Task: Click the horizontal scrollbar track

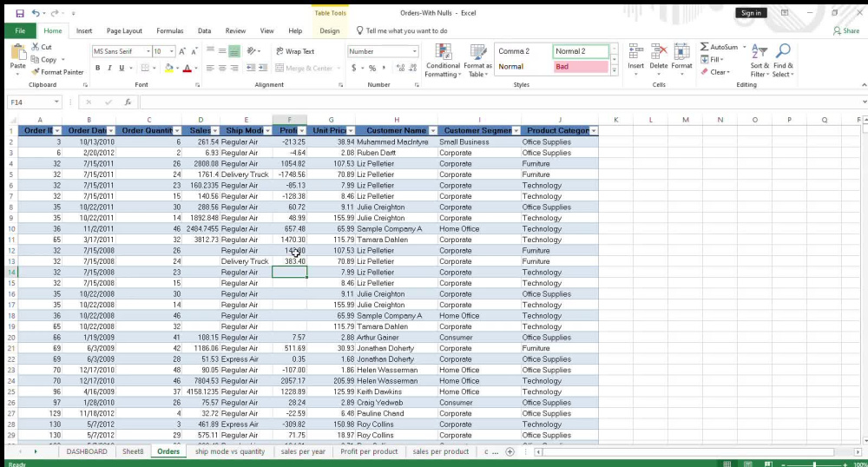Action: [698, 452]
